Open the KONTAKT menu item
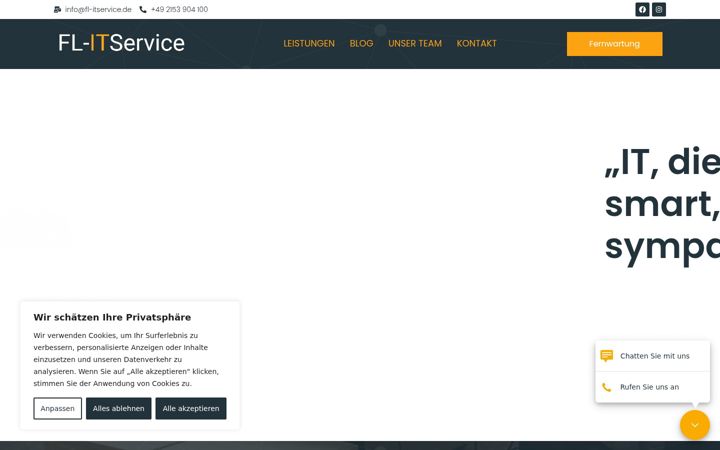Viewport: 720px width, 450px height. pos(477,44)
